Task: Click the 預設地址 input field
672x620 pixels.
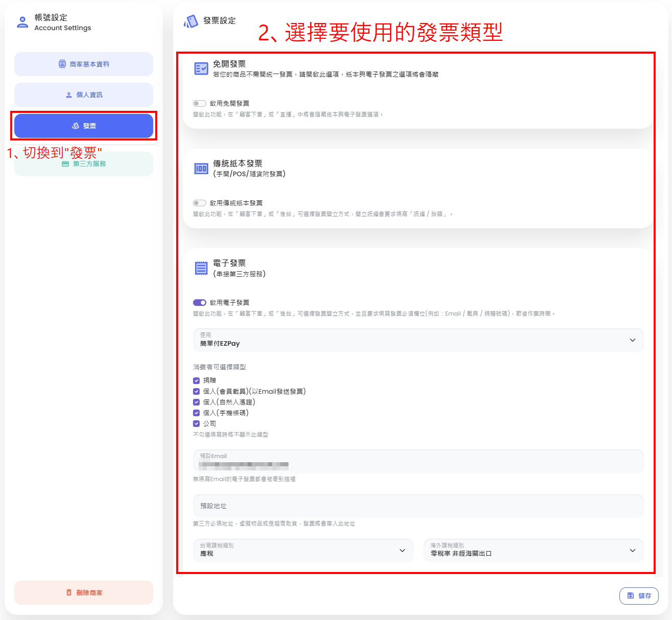Action: click(x=418, y=506)
